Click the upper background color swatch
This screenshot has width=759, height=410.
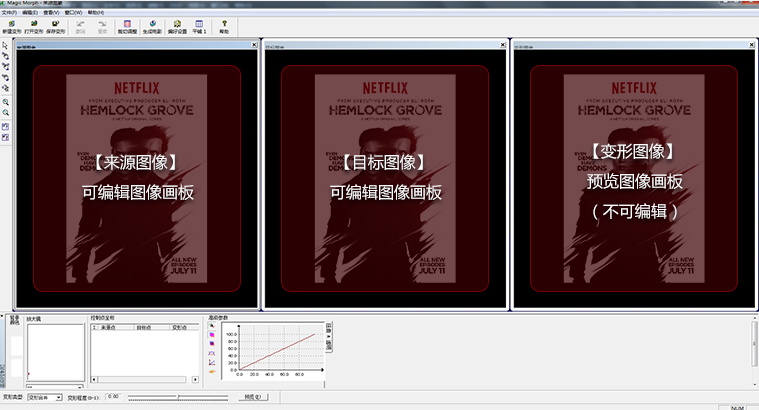(16, 346)
